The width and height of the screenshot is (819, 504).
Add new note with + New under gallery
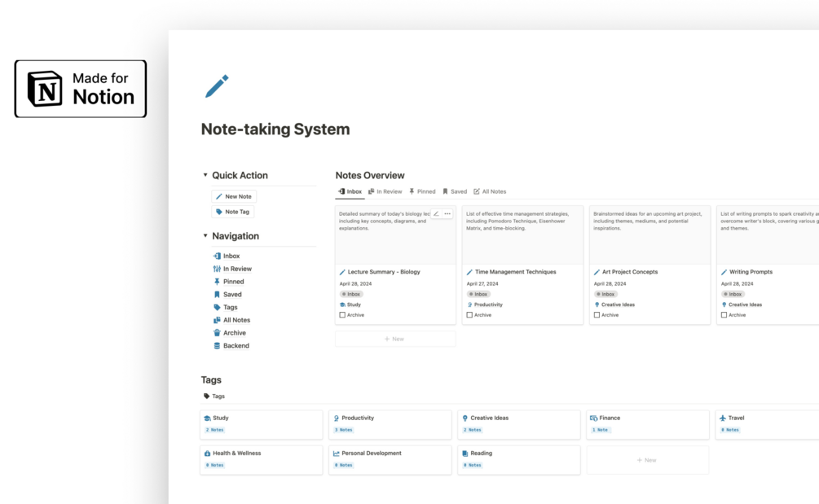pyautogui.click(x=395, y=340)
